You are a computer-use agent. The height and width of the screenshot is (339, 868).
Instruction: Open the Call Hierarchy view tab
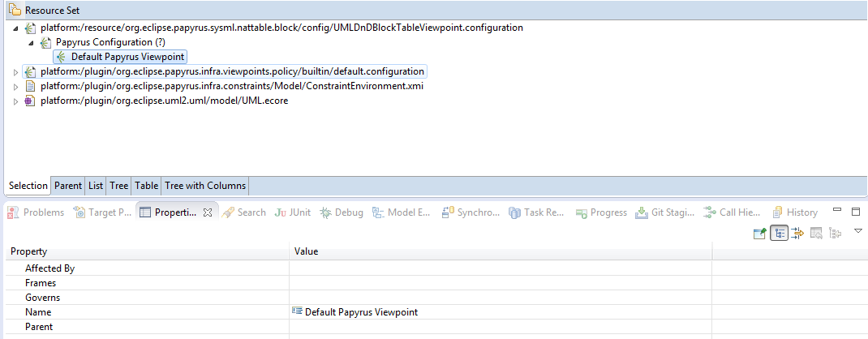click(732, 212)
